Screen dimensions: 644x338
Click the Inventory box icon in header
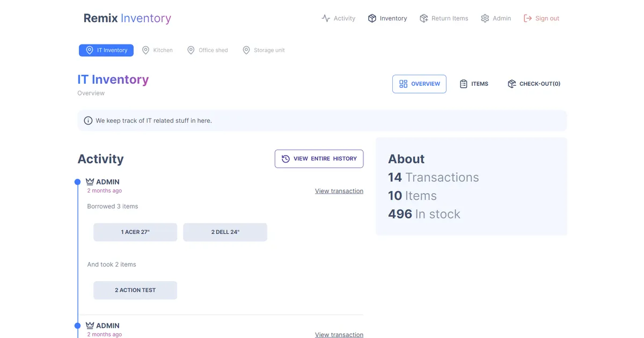point(372,18)
